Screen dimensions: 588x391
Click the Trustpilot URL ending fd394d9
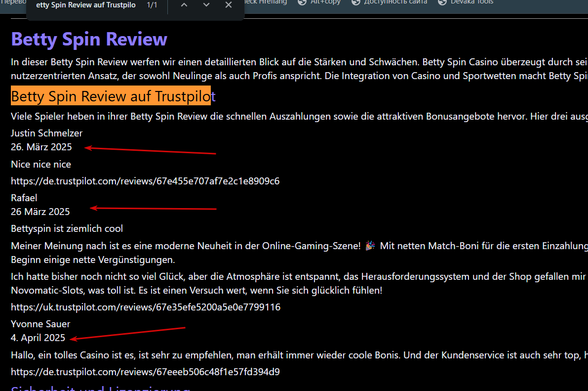145,372
